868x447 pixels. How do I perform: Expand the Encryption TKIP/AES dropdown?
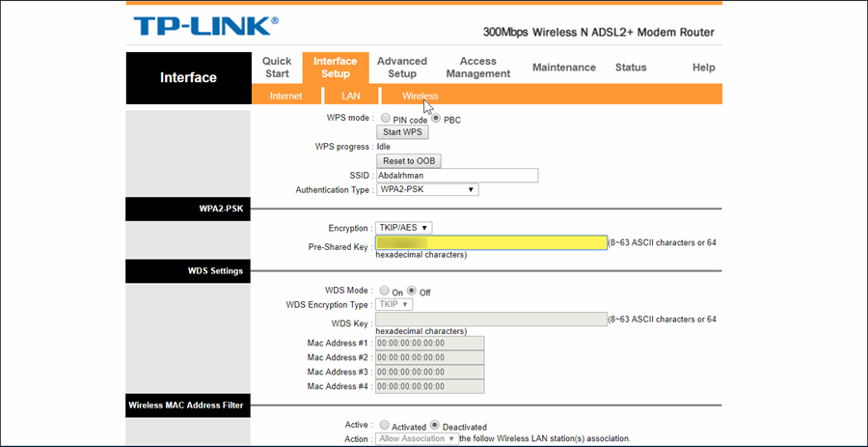(x=403, y=228)
